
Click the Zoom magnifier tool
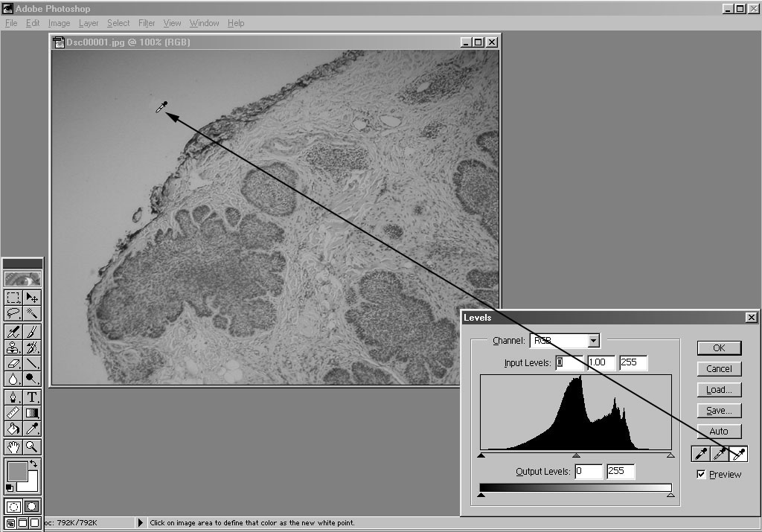tap(32, 446)
